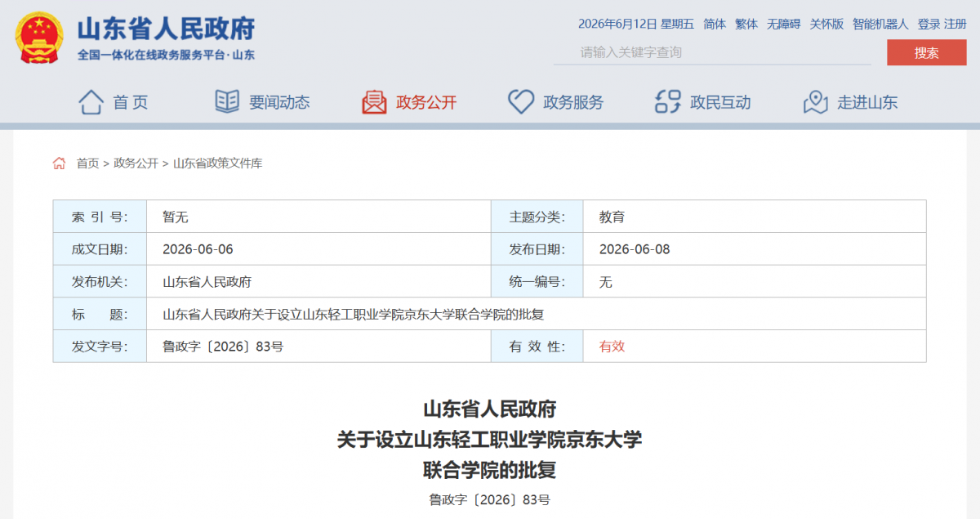Image resolution: width=980 pixels, height=519 pixels.
Task: Go to 首页 in the breadcrumb
Action: click(87, 163)
